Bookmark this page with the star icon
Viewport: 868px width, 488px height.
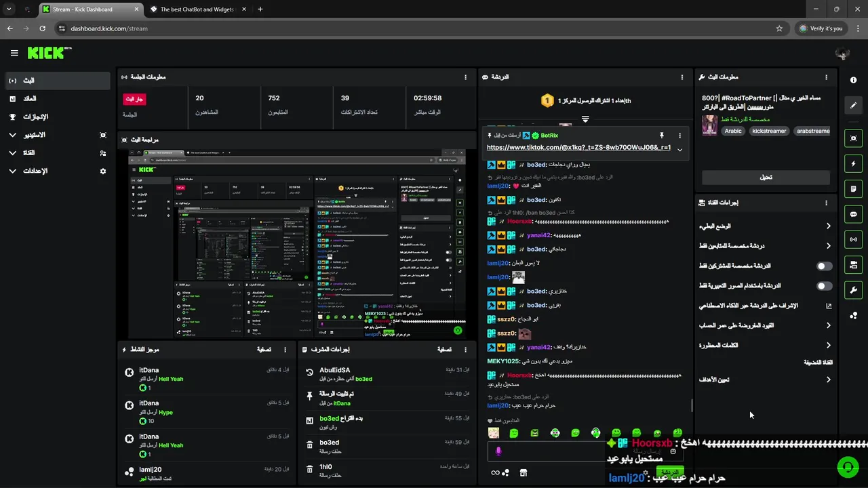click(779, 28)
